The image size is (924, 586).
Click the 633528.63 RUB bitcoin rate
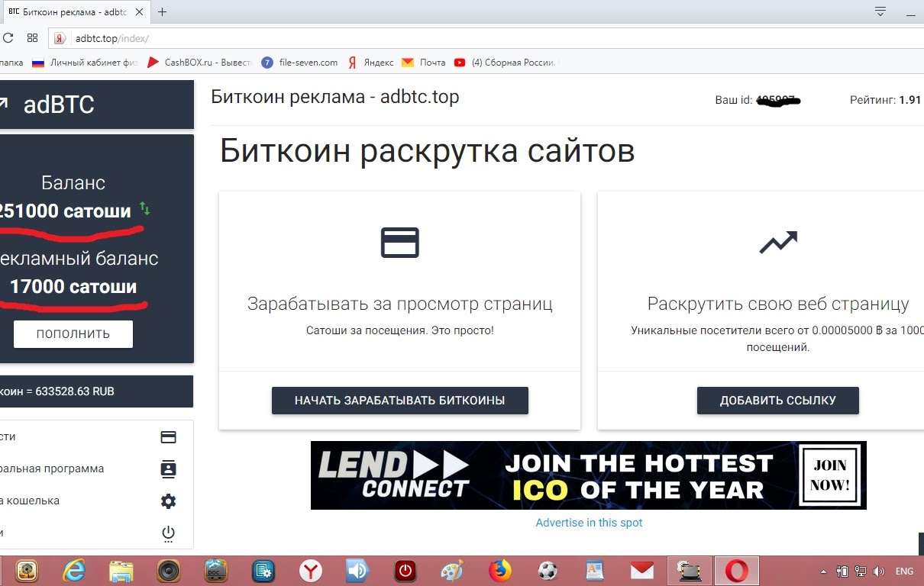75,391
